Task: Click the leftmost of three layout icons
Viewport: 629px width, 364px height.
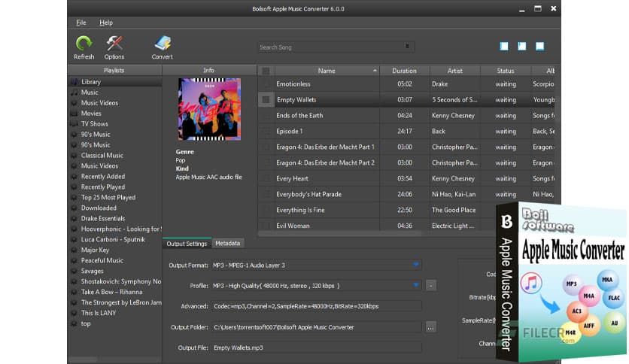Action: pos(504,47)
